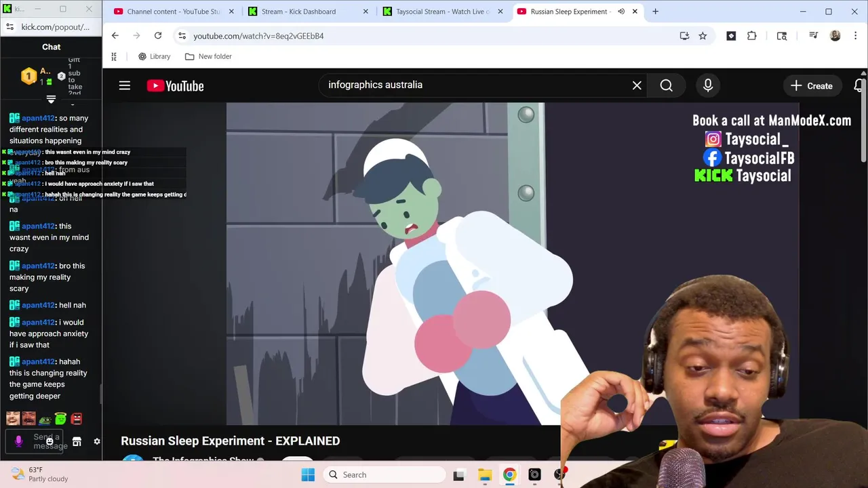Click the taskbar Search box
Screen dimensions: 868x488
pos(383,474)
